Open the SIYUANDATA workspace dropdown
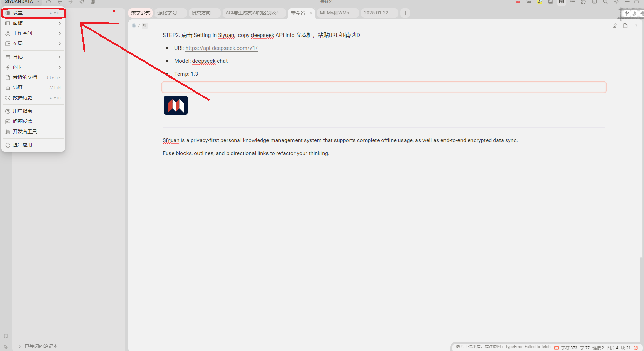This screenshot has height=351, width=644. click(x=22, y=2)
